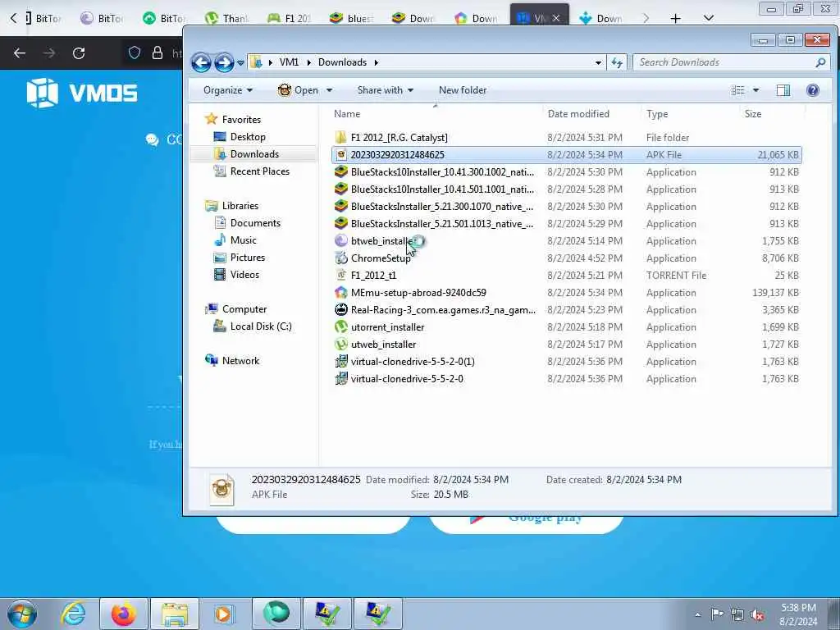Image resolution: width=840 pixels, height=630 pixels.
Task: Expand arrow after Downloads in breadcrumb
Action: click(x=376, y=62)
